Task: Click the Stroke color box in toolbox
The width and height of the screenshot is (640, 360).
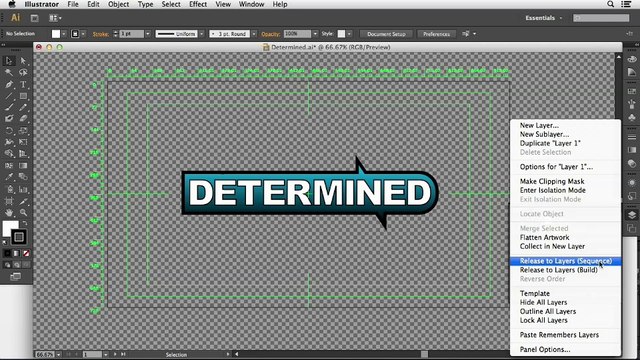Action: pyautogui.click(x=19, y=237)
